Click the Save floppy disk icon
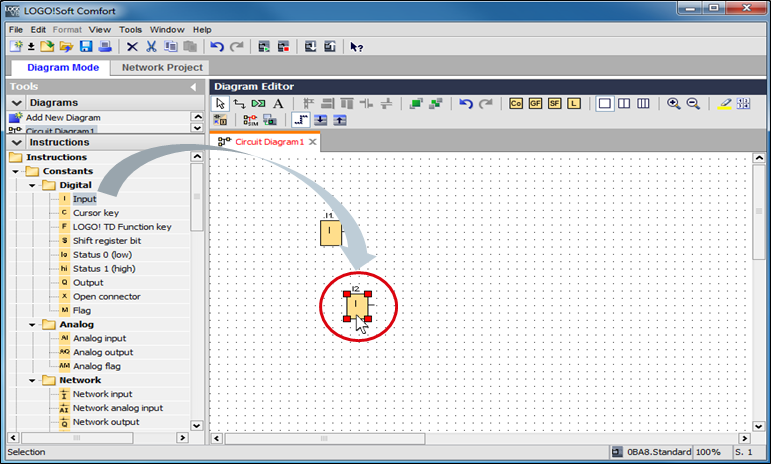The width and height of the screenshot is (771, 464). (86, 47)
